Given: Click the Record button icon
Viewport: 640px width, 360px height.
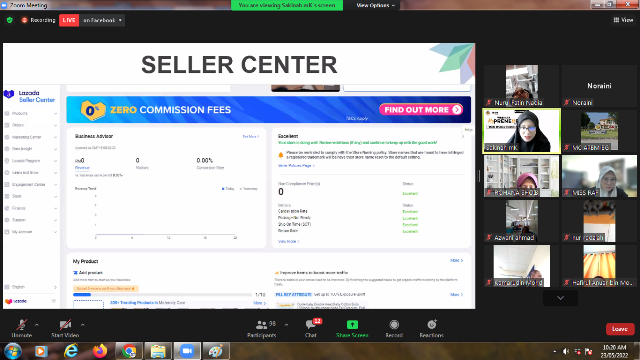Looking at the screenshot, I should [x=394, y=325].
